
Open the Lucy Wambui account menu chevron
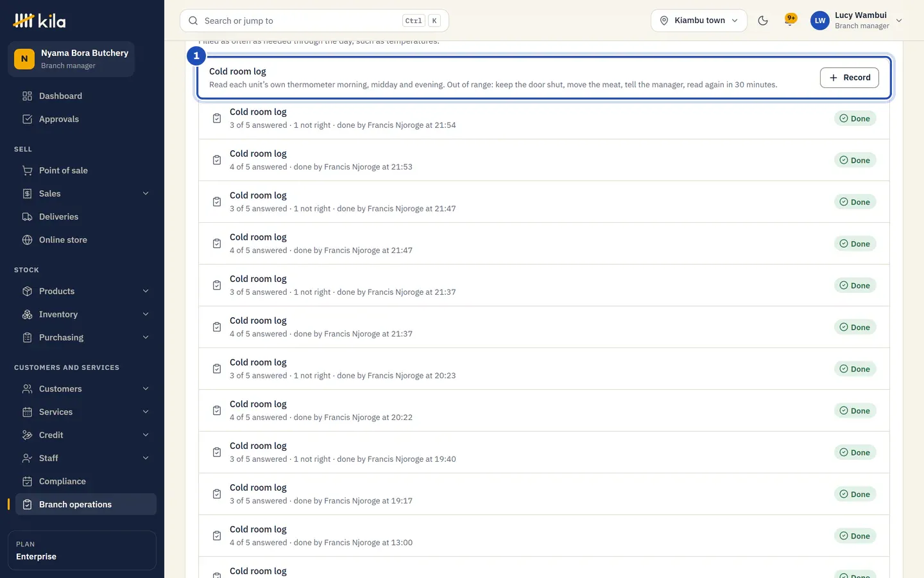point(899,21)
